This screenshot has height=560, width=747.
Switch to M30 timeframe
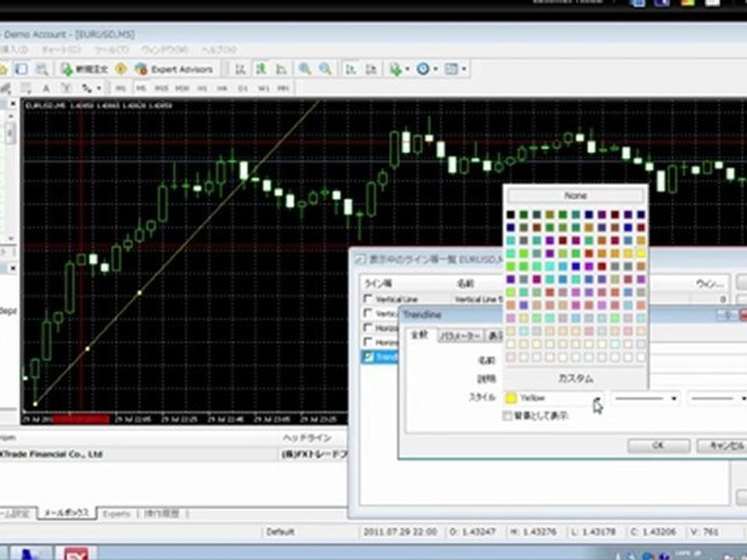point(182,89)
